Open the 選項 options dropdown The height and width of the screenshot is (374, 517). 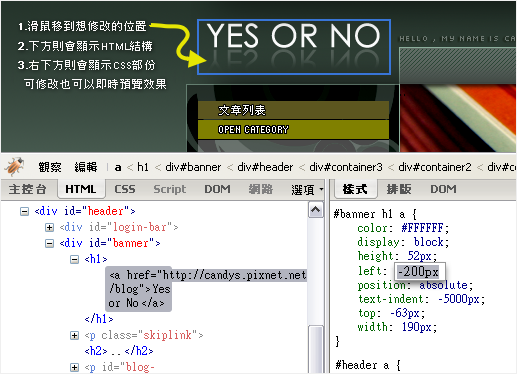pos(307,190)
